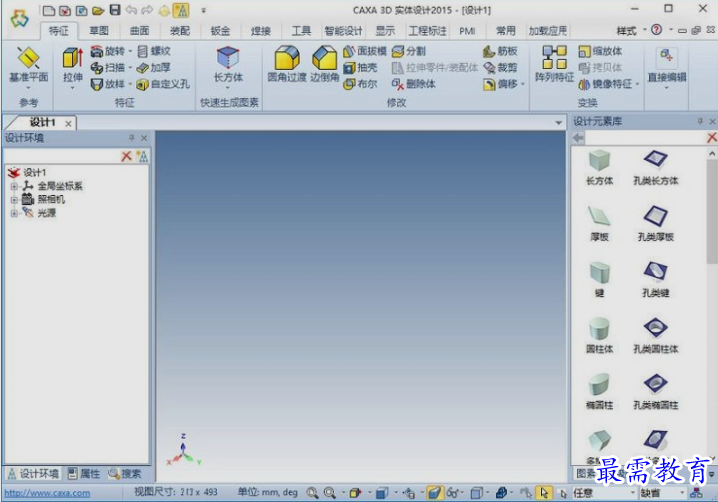
Task: Click the 删除体 delete body tool
Action: (x=413, y=84)
